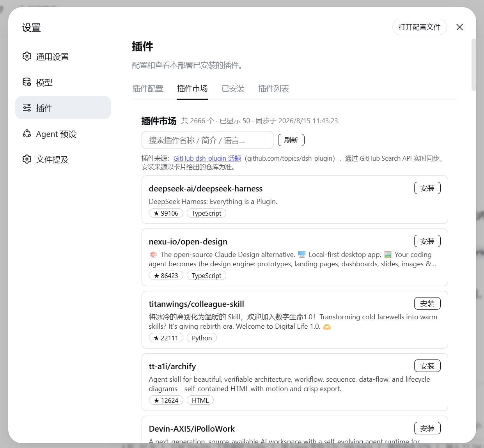Switch to 插件市场 tab
The height and width of the screenshot is (448, 484).
[x=192, y=89]
